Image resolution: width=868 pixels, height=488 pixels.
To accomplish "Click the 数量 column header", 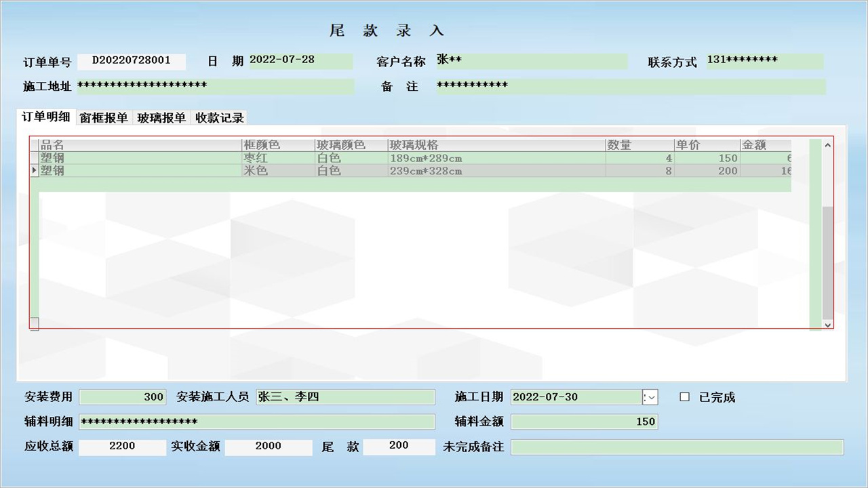I will coord(637,144).
